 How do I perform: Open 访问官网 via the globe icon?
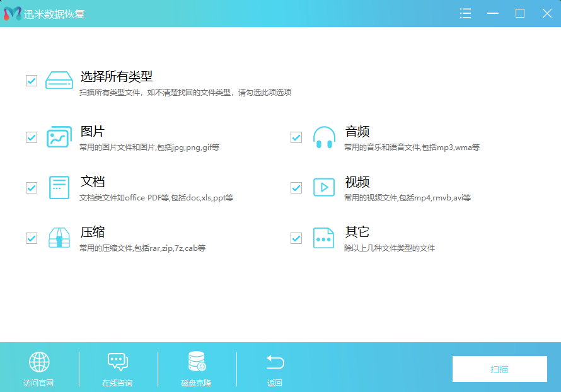coord(39,362)
